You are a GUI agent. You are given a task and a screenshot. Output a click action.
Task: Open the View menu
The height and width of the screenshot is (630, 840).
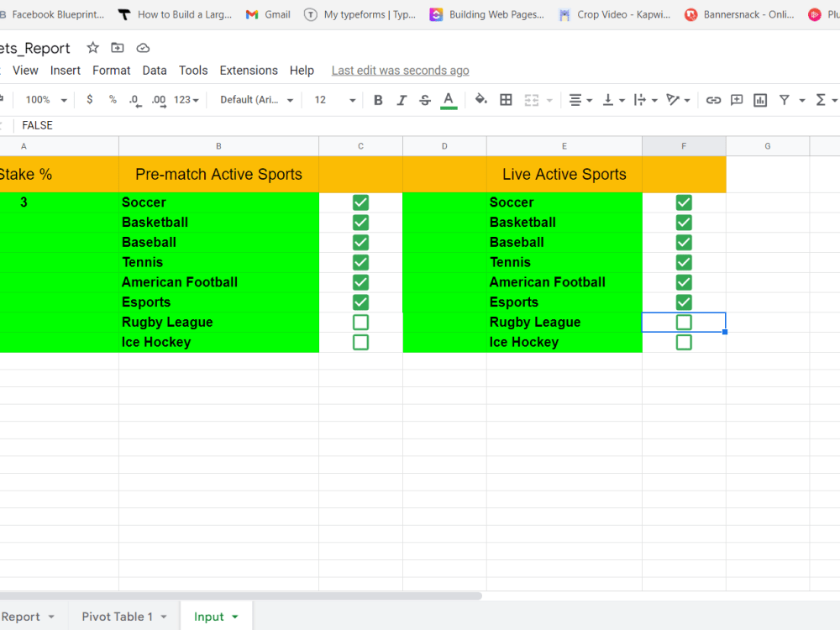coord(25,71)
